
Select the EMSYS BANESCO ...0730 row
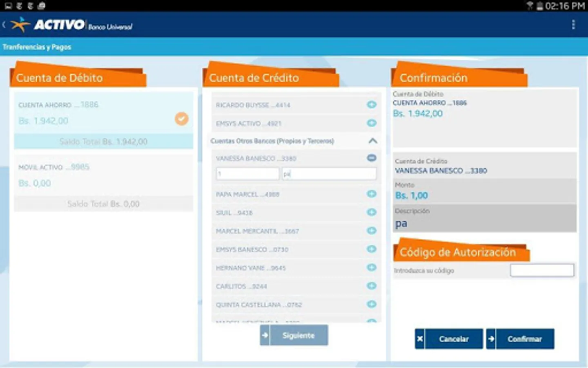pos(296,249)
